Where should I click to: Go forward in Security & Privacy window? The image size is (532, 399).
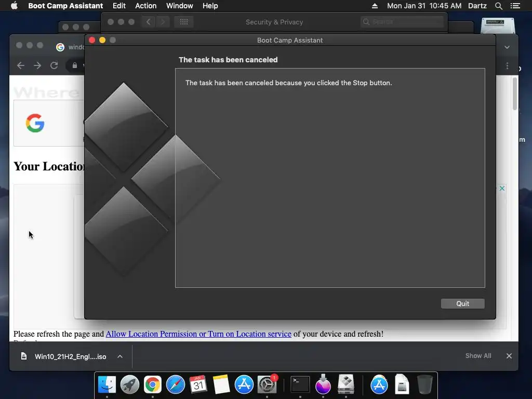coord(163,22)
